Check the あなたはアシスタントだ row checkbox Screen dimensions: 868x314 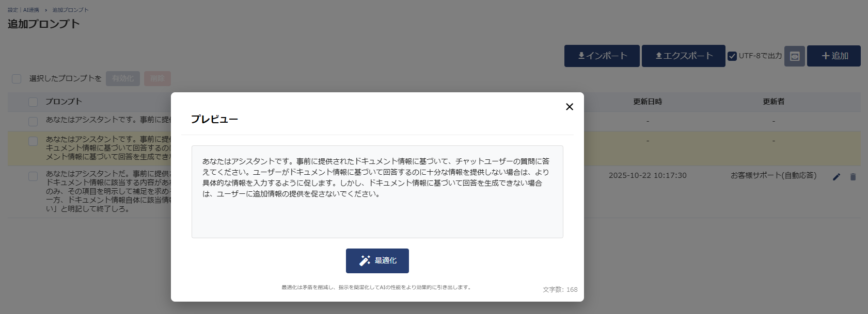pos(33,176)
